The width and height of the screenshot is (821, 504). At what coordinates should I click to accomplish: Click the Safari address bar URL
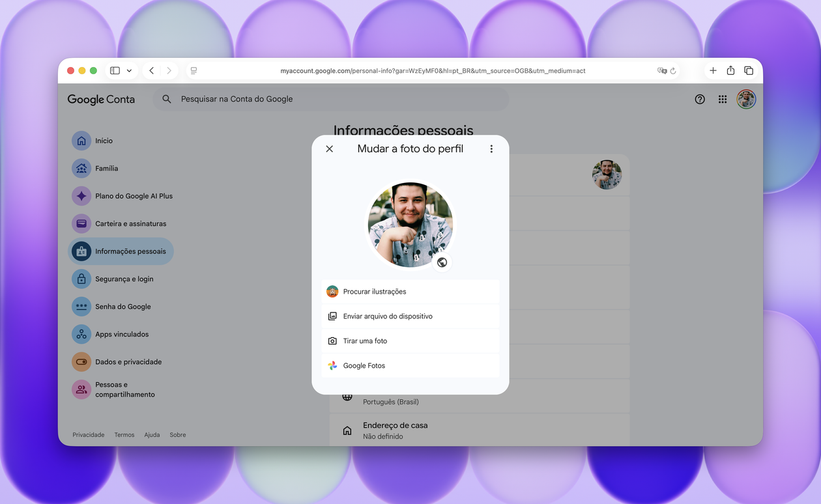click(433, 70)
